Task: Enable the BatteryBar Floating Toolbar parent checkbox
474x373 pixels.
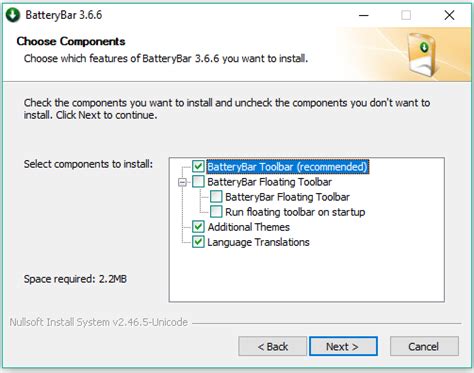Action: pyautogui.click(x=198, y=182)
